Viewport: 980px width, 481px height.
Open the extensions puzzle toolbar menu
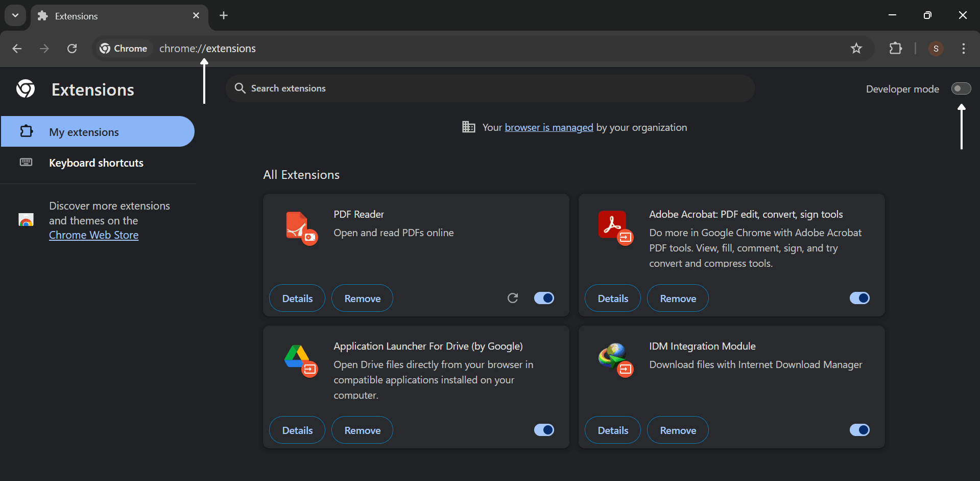895,49
